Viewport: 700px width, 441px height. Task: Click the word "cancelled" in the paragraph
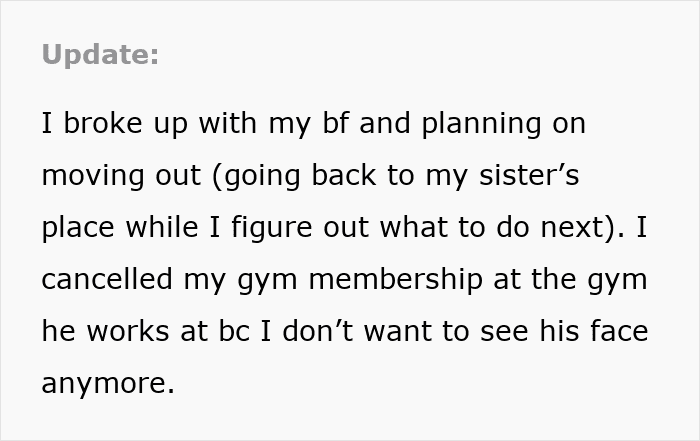click(106, 280)
